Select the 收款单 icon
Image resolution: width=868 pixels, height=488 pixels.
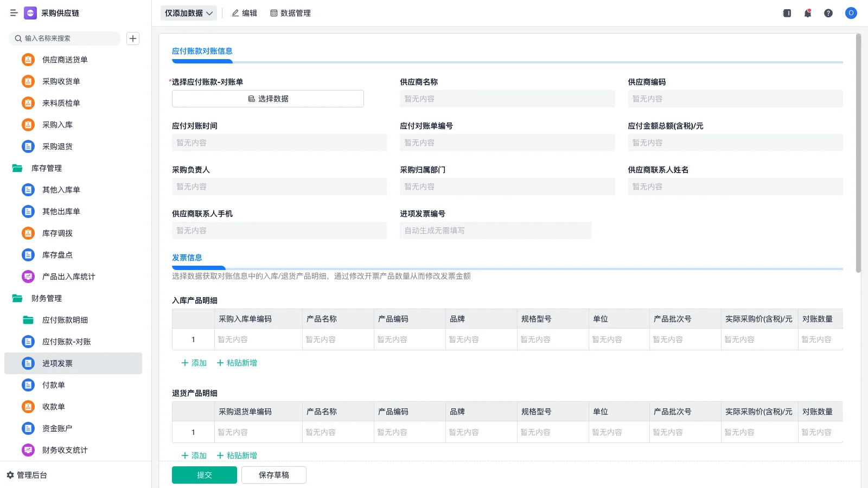[x=28, y=407]
